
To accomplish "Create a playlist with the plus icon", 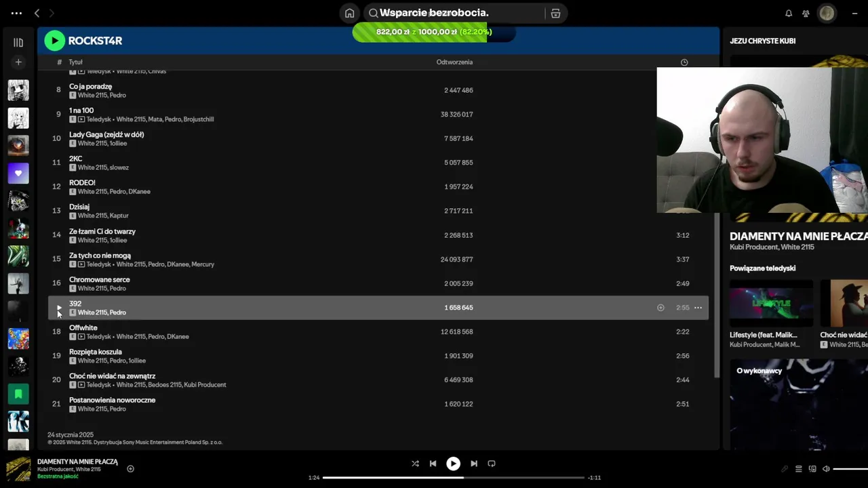I will click(x=18, y=62).
